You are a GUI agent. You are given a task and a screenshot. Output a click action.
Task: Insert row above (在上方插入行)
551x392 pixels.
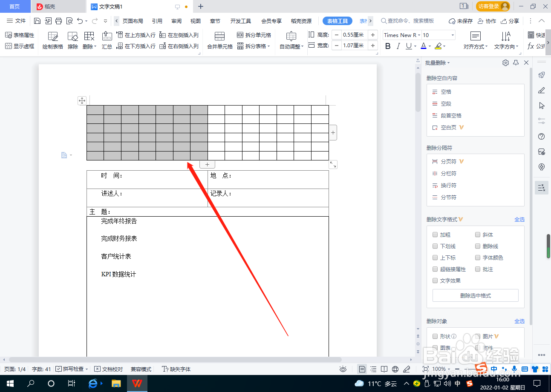(x=136, y=35)
